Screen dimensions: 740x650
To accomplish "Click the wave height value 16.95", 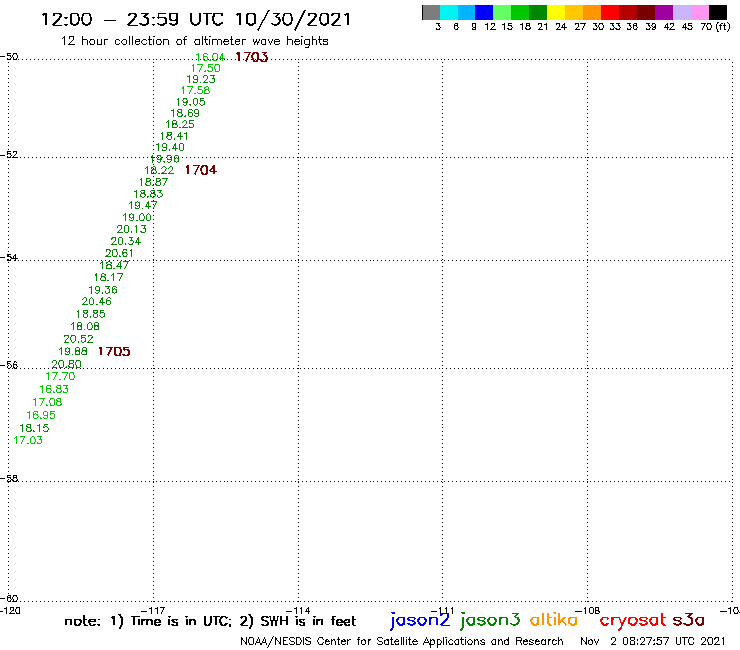I will pyautogui.click(x=41, y=415).
